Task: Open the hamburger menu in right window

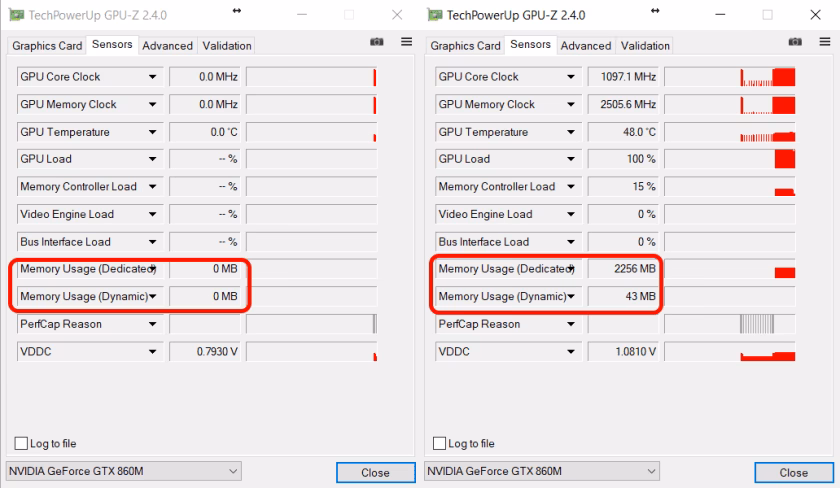Action: pos(825,42)
